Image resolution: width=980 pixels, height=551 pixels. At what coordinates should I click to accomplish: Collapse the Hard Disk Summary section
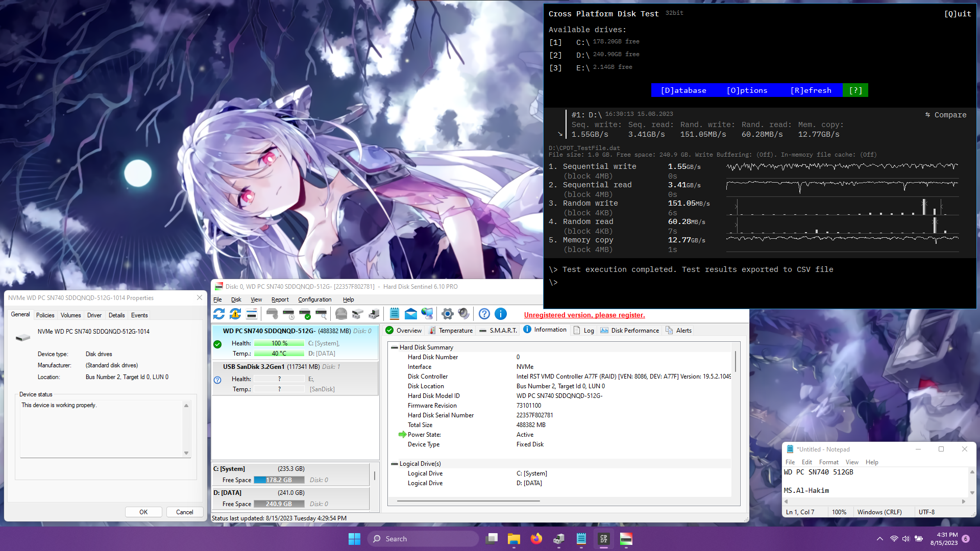coord(395,347)
